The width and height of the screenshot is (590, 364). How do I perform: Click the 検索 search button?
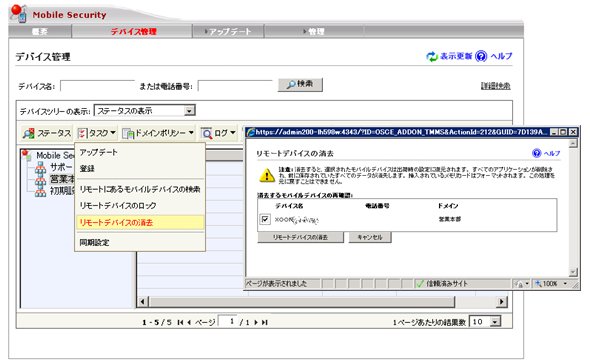tap(300, 84)
